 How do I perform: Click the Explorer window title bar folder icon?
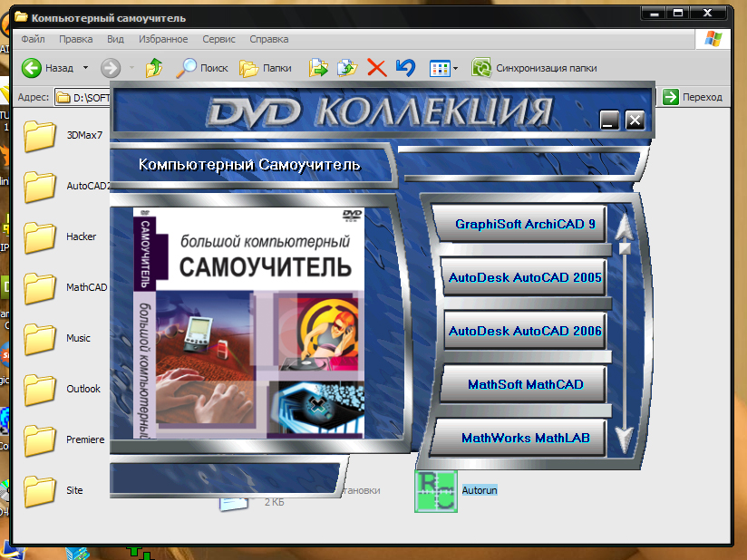pyautogui.click(x=21, y=17)
